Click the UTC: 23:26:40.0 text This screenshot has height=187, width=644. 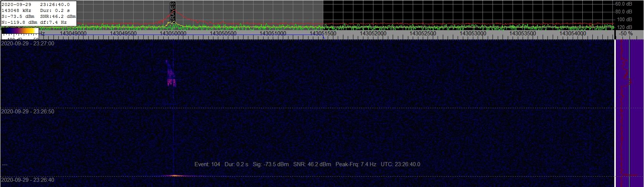[x=401, y=164]
